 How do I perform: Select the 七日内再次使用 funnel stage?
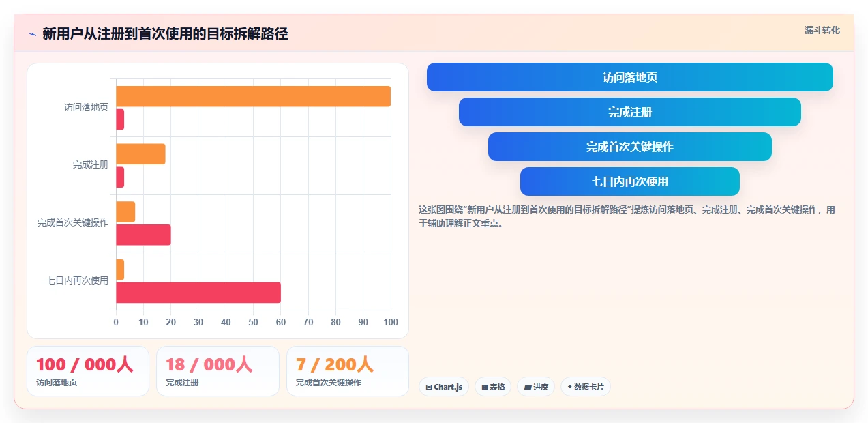629,181
